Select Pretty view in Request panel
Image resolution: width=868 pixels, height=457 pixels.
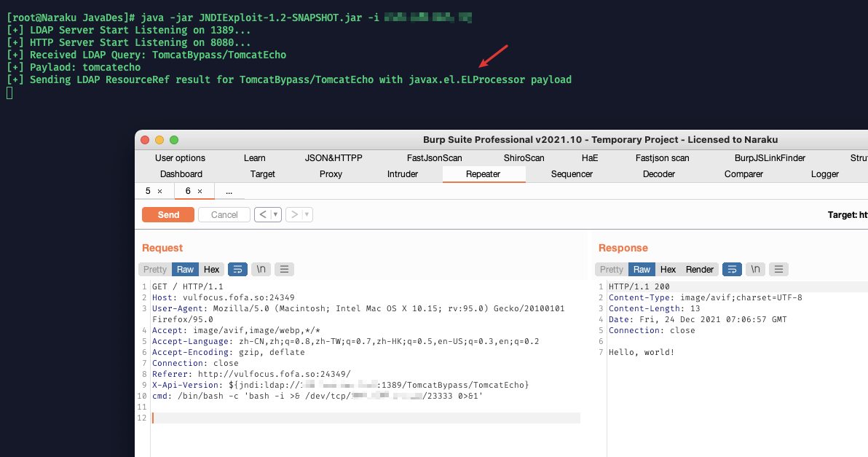[x=155, y=269]
